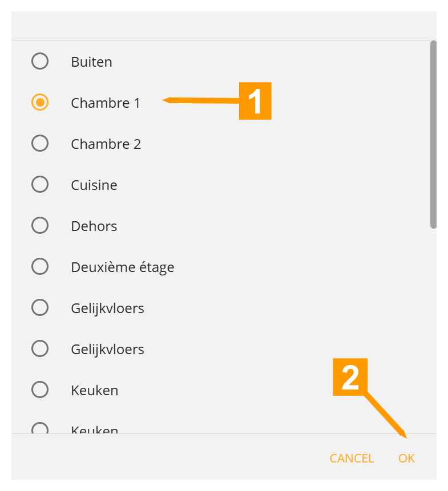The height and width of the screenshot is (491, 448).
Task: Click the Chambre 2 label text
Action: pos(106,144)
